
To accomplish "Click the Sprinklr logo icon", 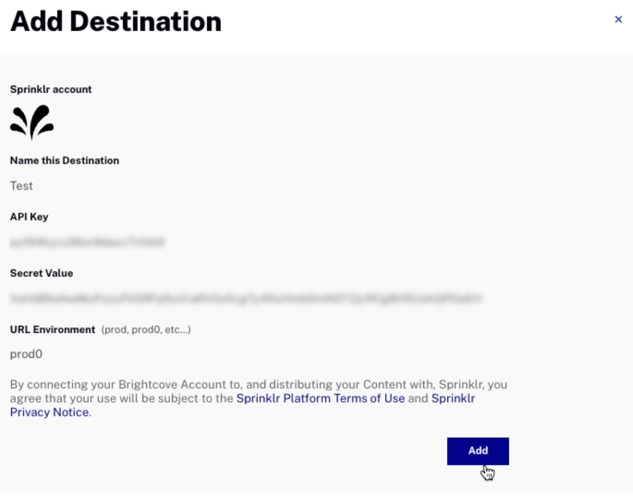I will pyautogui.click(x=32, y=121).
